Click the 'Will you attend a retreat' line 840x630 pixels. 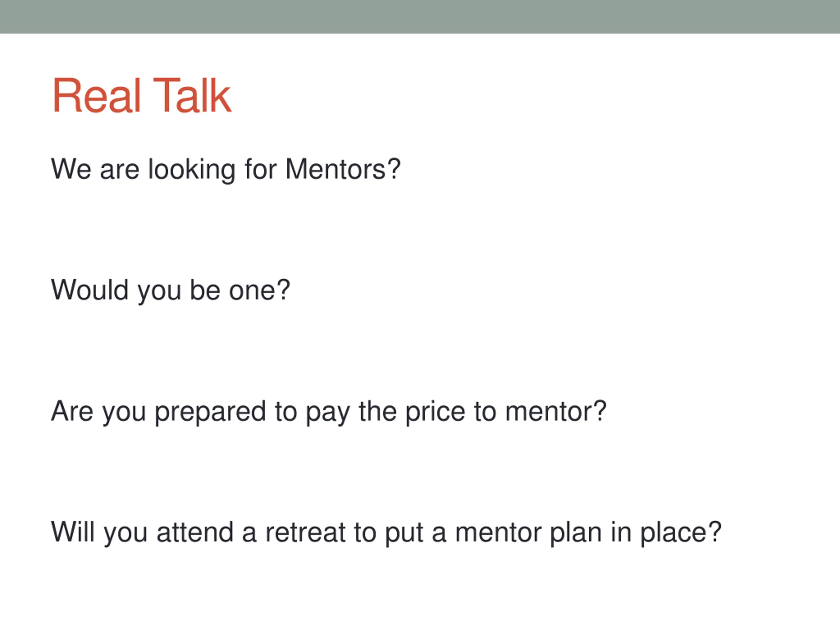click(386, 533)
